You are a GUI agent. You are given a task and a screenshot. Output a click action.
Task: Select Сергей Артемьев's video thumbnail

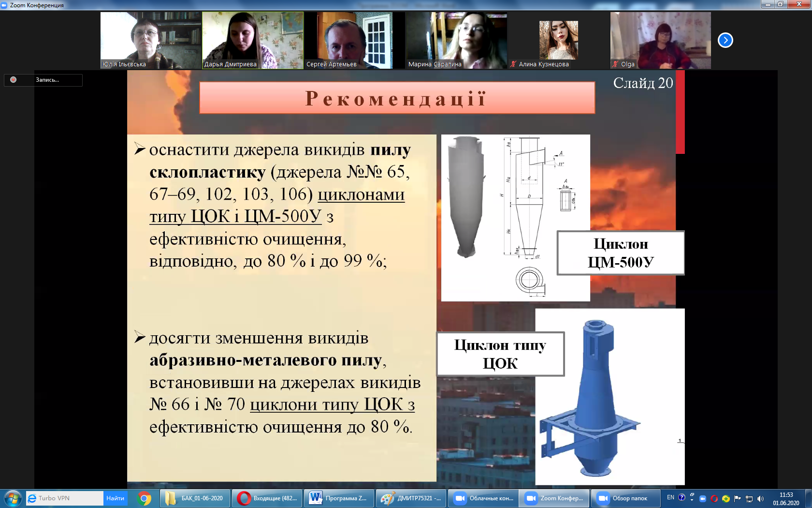[x=355, y=40]
